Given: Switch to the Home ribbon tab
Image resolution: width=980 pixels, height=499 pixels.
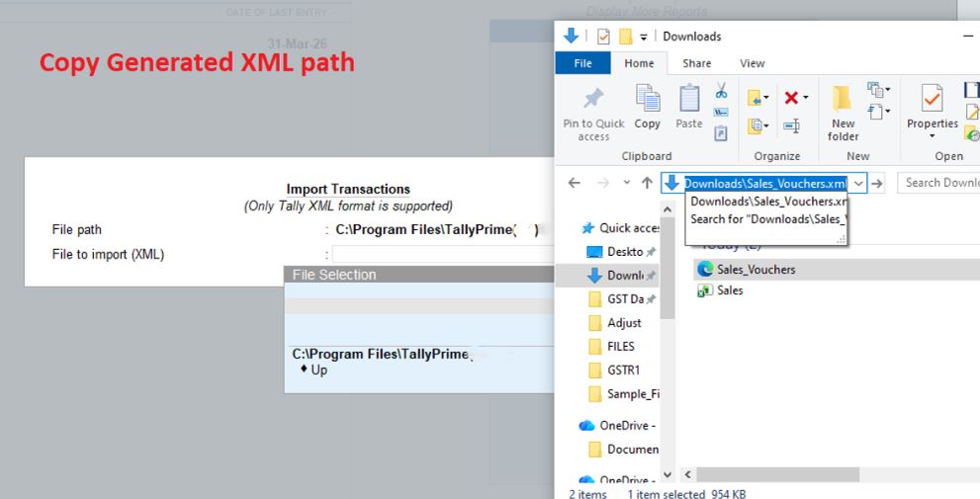Looking at the screenshot, I should coord(639,63).
